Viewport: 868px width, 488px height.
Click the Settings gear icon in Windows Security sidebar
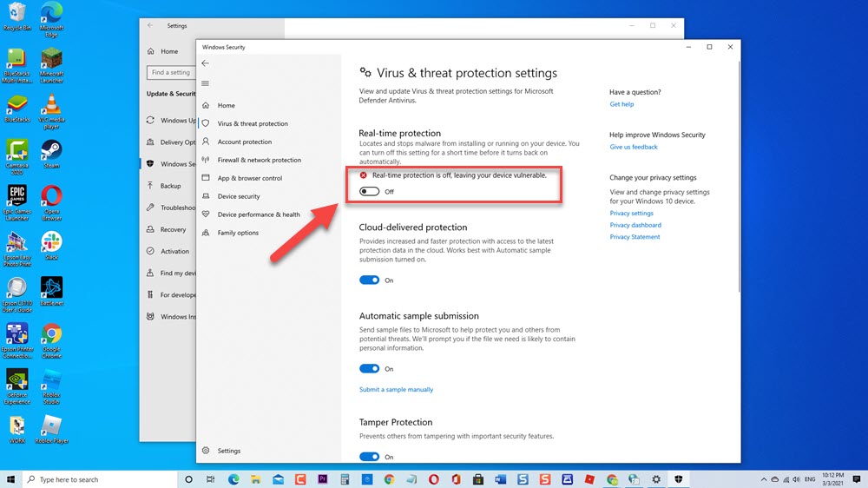[206, 451]
